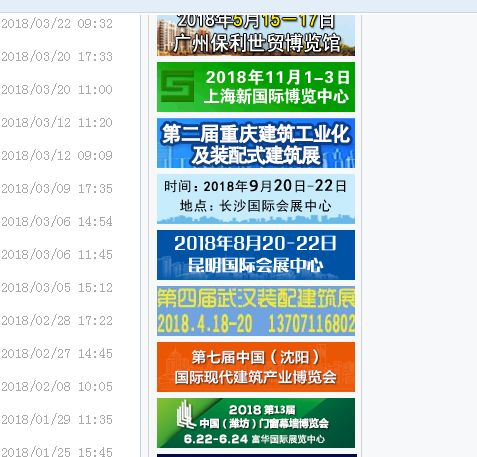Screen dimensions: 477x457
Task: Open the Changsha International Convention Center banner
Action: point(256,199)
